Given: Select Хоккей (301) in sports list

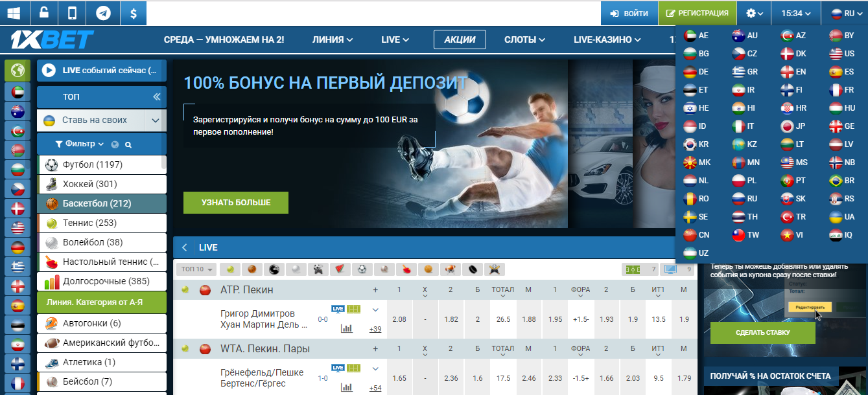Looking at the screenshot, I should tap(102, 184).
